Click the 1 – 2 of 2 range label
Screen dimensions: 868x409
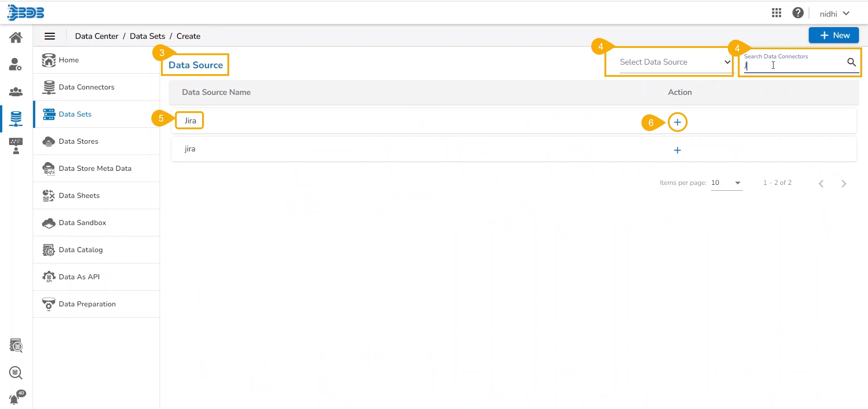coord(778,183)
